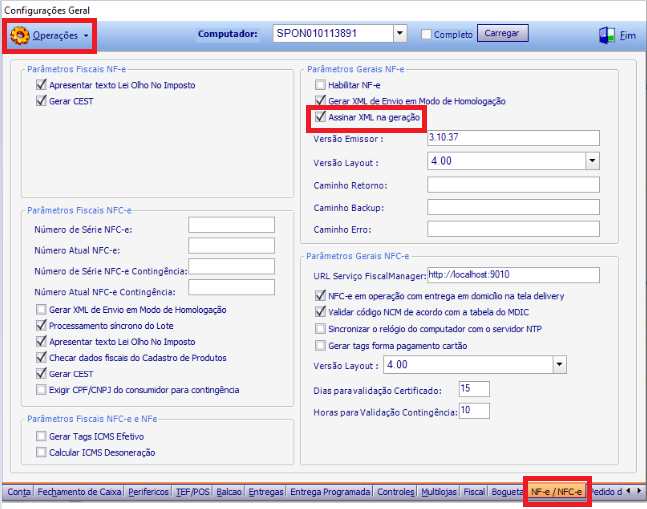Check Gerar Tags ICMS Efetivo

pyautogui.click(x=41, y=436)
